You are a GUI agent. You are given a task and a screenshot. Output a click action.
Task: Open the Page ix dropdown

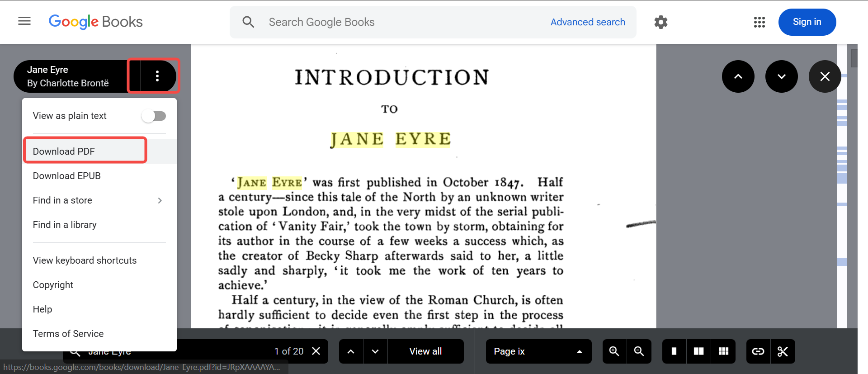538,351
